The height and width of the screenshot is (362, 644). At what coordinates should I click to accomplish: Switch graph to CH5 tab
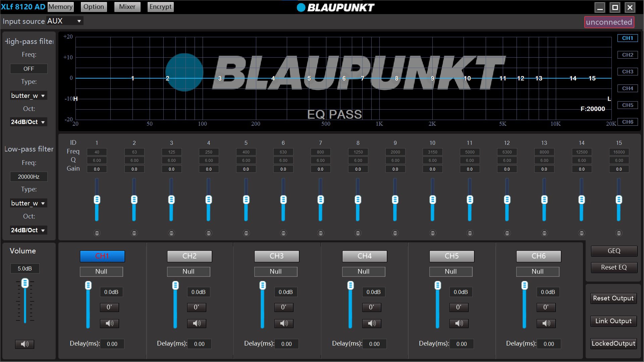coord(628,105)
